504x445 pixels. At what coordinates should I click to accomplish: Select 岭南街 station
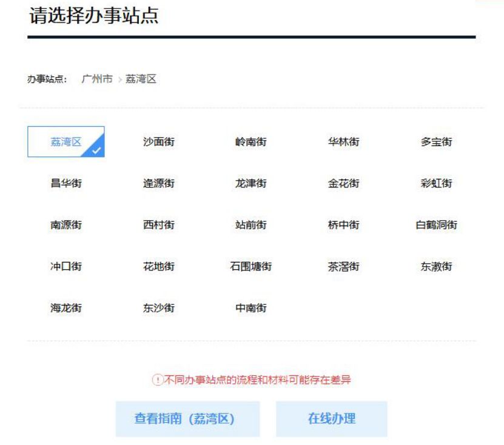point(250,142)
